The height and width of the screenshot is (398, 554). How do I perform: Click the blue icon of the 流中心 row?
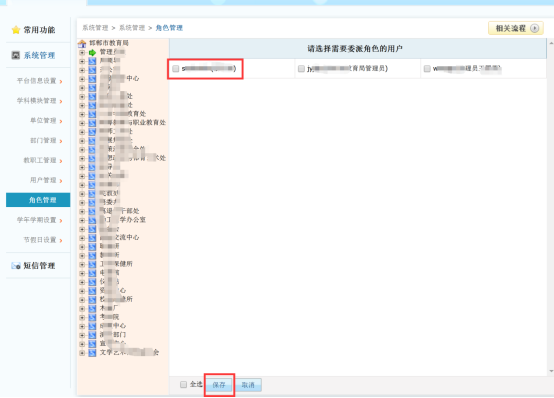tap(92, 238)
